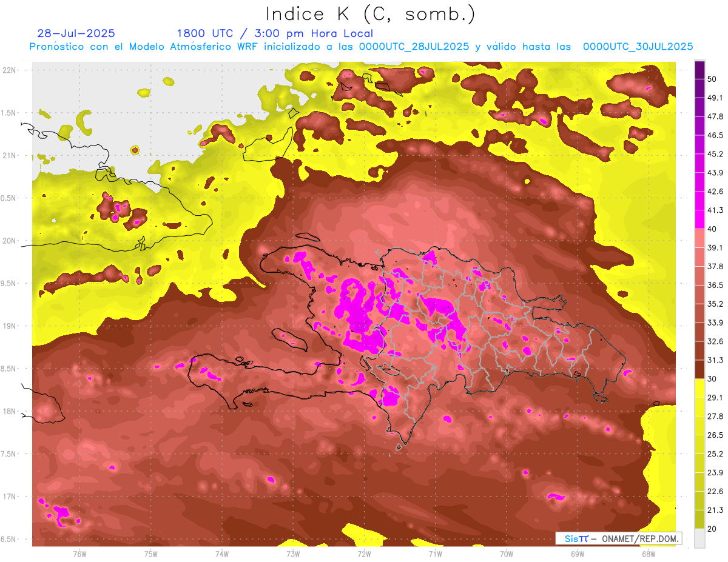
Task: Click the '20N' latitude label
Action: (x=10, y=241)
